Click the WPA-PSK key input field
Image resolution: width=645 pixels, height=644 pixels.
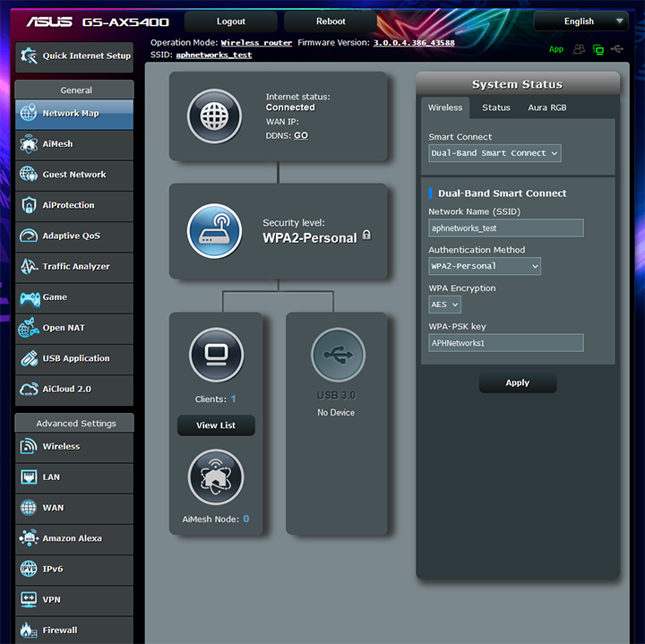click(505, 343)
